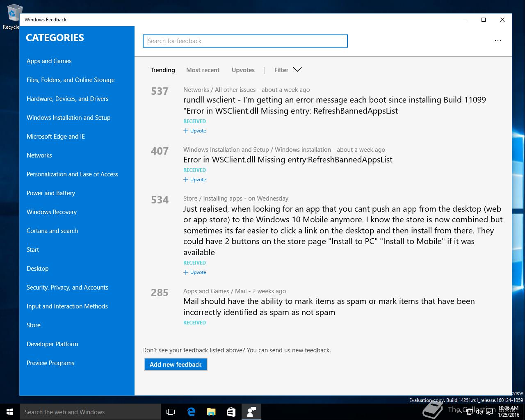Select the Apps and Games category
Screen dimensions: 525x420
49,61
